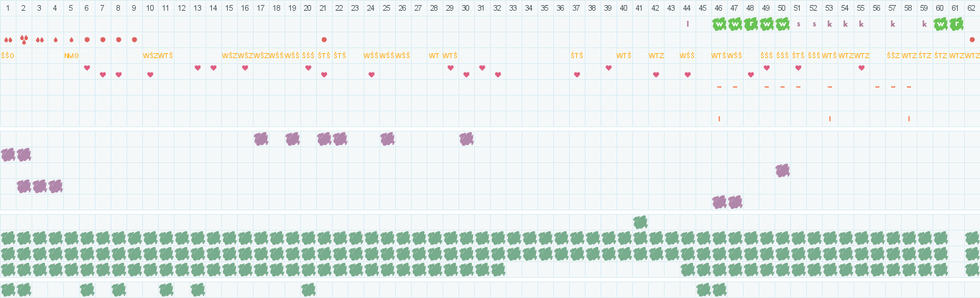Select the heart icon on day 37

[577, 75]
